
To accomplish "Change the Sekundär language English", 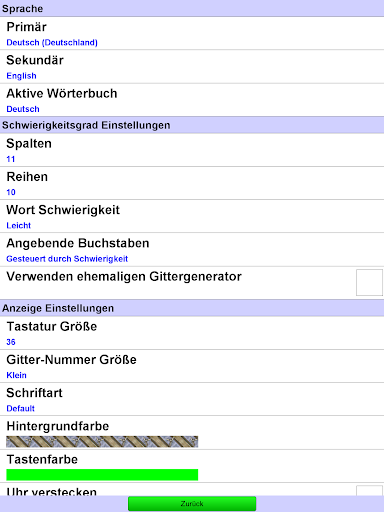I will 192,67.
